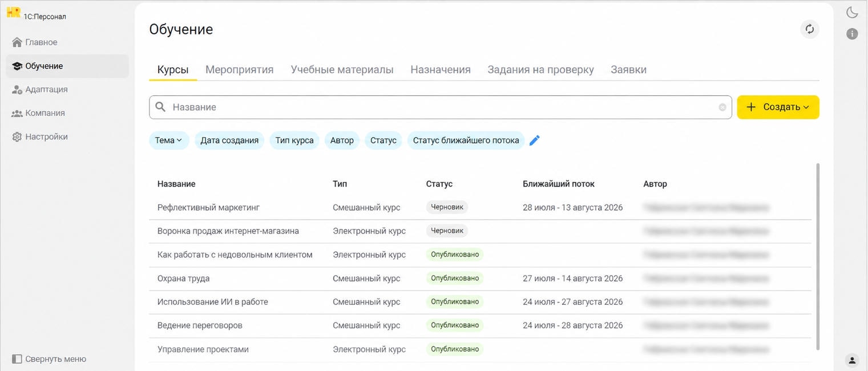Open the Статус filter chip
This screenshot has height=371, width=868.
tap(383, 140)
